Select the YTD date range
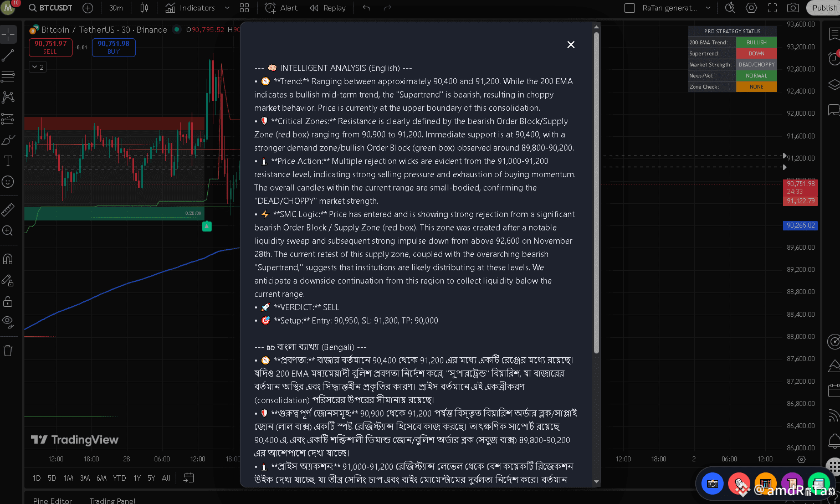The image size is (840, 504). (x=119, y=478)
